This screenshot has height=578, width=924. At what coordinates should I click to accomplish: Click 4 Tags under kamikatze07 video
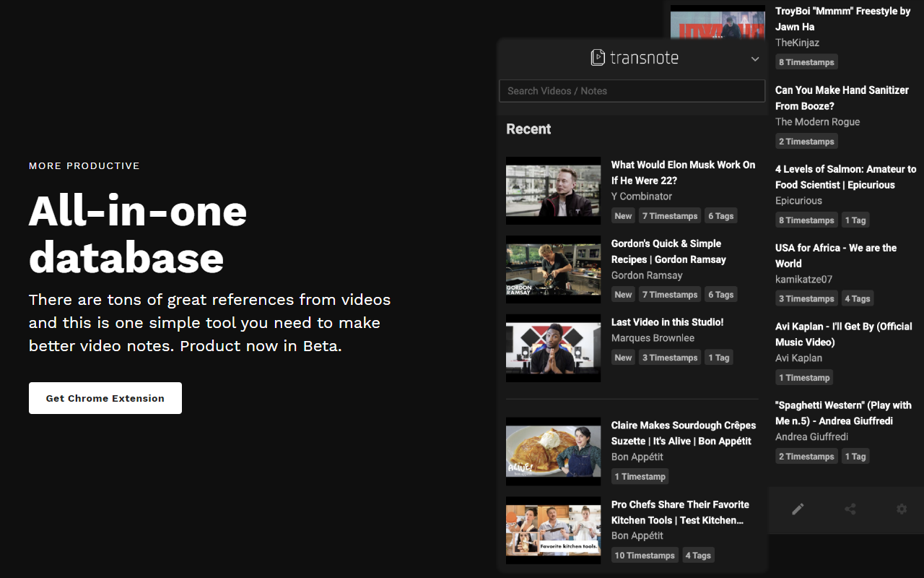click(x=857, y=298)
